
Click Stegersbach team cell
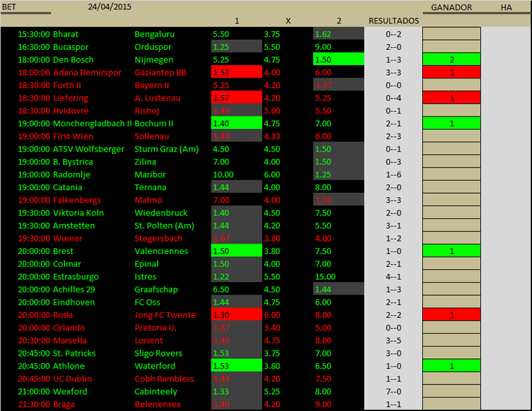(158, 238)
